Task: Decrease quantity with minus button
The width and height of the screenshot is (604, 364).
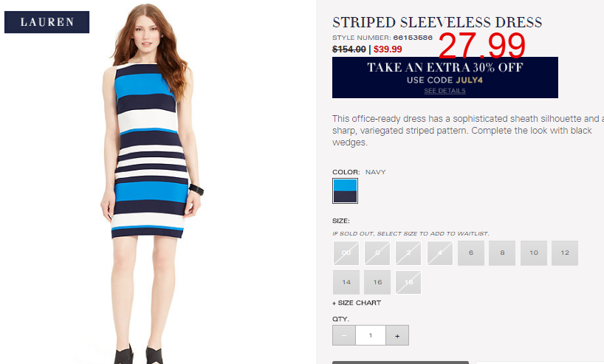Action: [344, 335]
